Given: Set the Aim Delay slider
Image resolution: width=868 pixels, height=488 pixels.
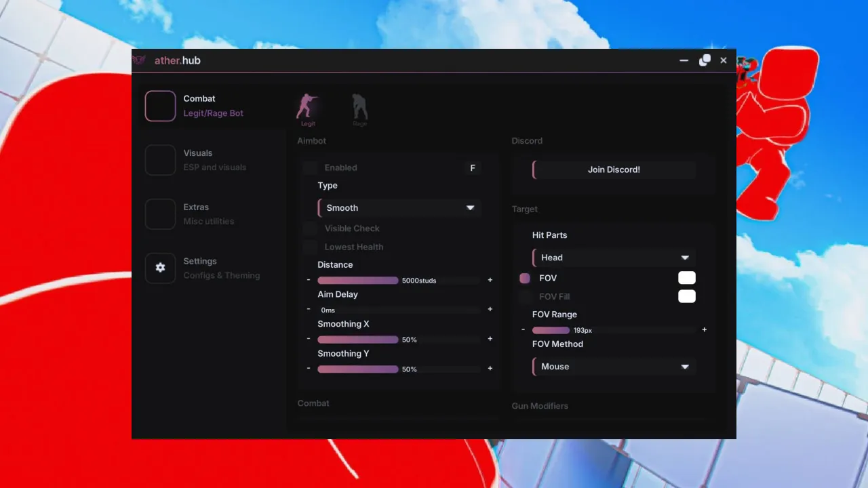Looking at the screenshot, I should pos(399,310).
